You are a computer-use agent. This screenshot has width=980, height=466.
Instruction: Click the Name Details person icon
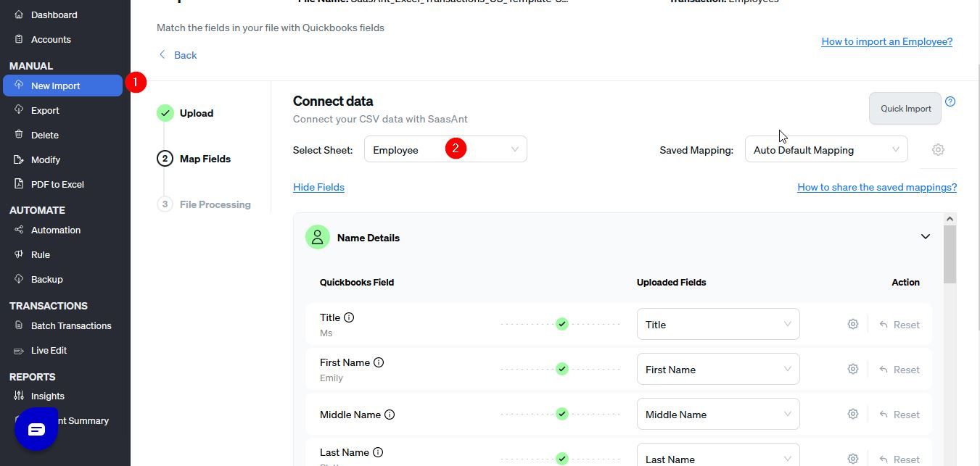click(317, 237)
